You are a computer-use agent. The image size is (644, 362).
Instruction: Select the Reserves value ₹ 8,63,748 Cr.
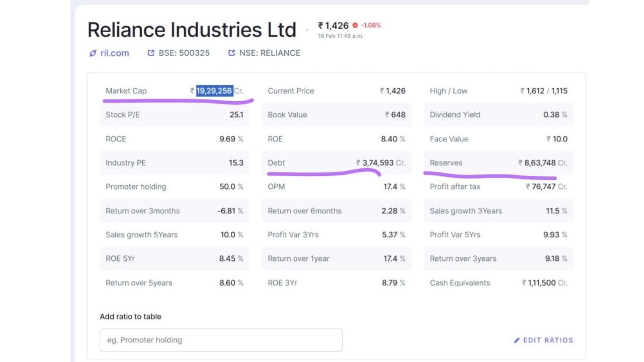pyautogui.click(x=542, y=163)
